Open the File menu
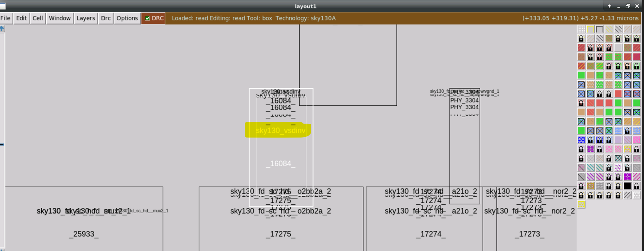644x251 pixels. (6, 18)
